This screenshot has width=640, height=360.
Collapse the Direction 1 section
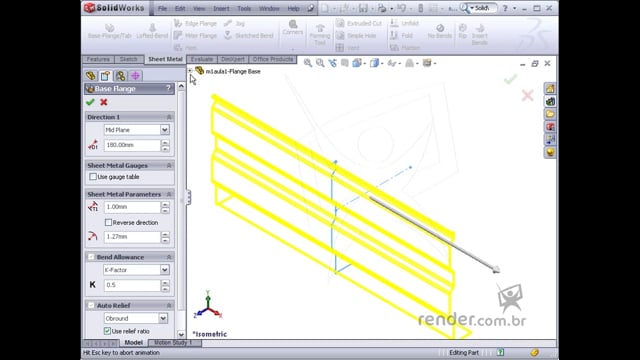coord(169,117)
